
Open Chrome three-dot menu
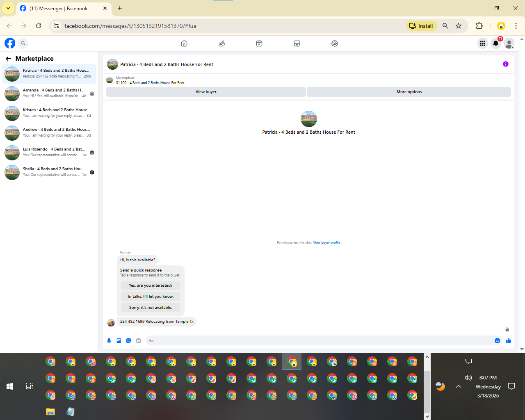(x=516, y=26)
